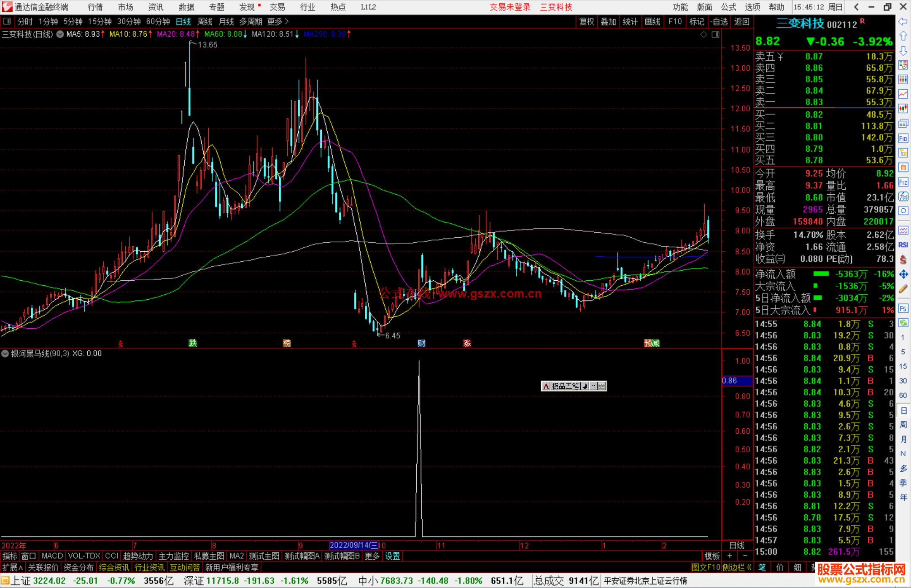Open the F10 company info sidebar icon

click(x=903, y=138)
